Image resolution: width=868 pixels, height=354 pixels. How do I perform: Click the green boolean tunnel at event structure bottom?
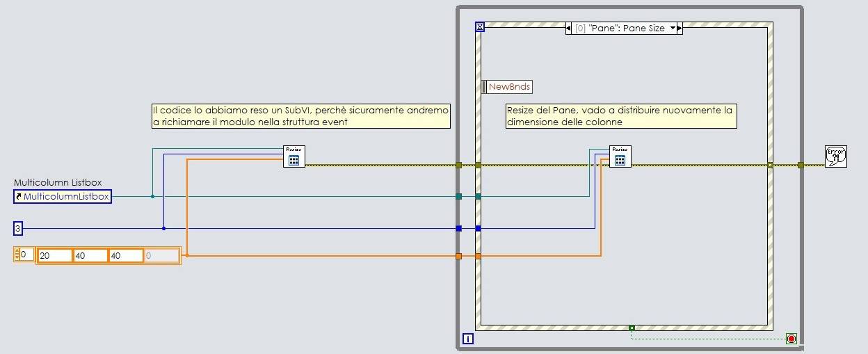pyautogui.click(x=632, y=327)
